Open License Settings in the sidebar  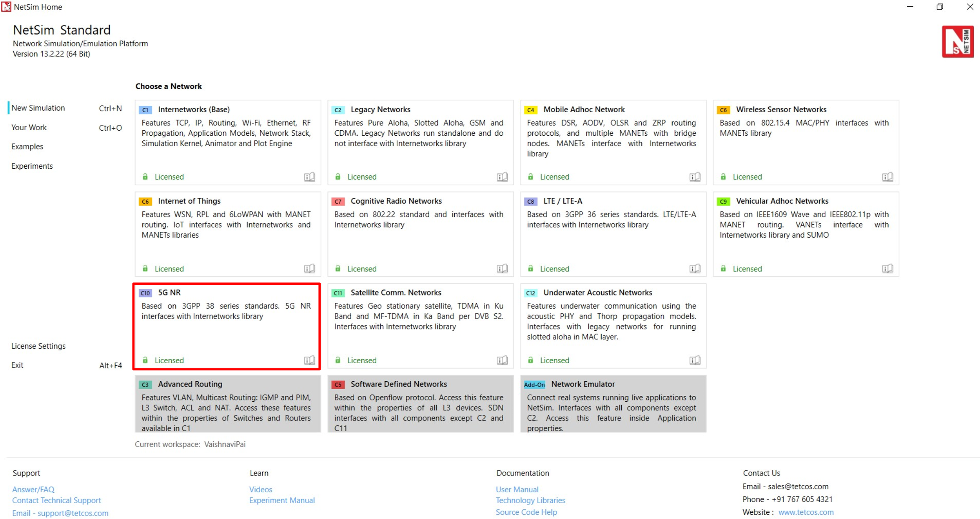click(x=38, y=346)
